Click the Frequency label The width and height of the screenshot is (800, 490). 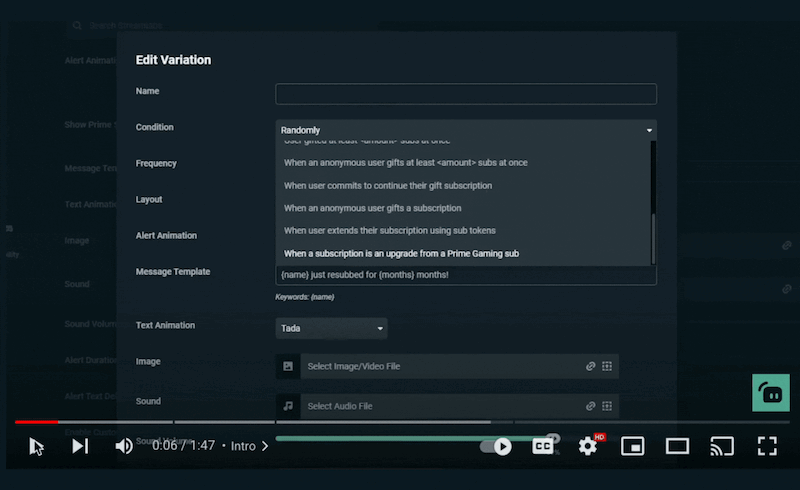(156, 163)
